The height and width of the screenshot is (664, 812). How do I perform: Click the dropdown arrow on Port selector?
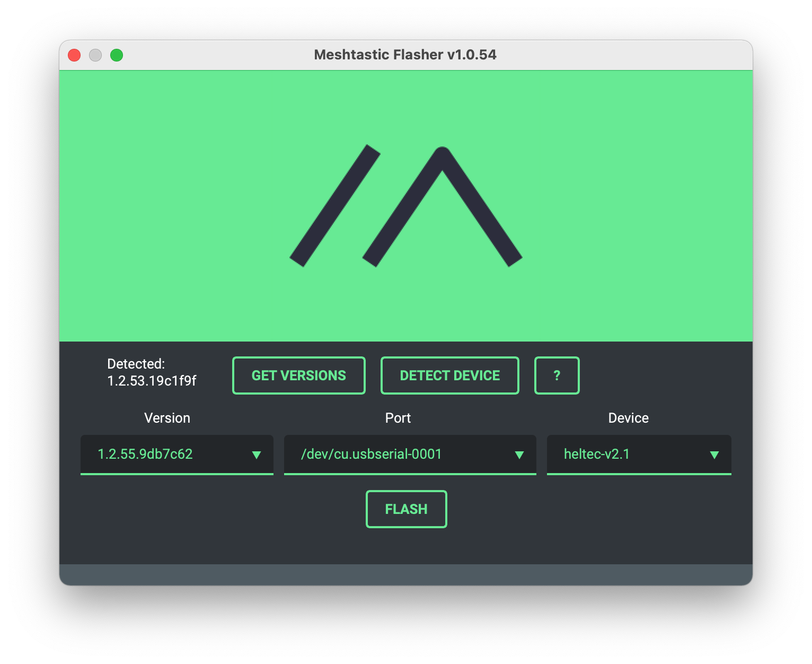tap(518, 455)
